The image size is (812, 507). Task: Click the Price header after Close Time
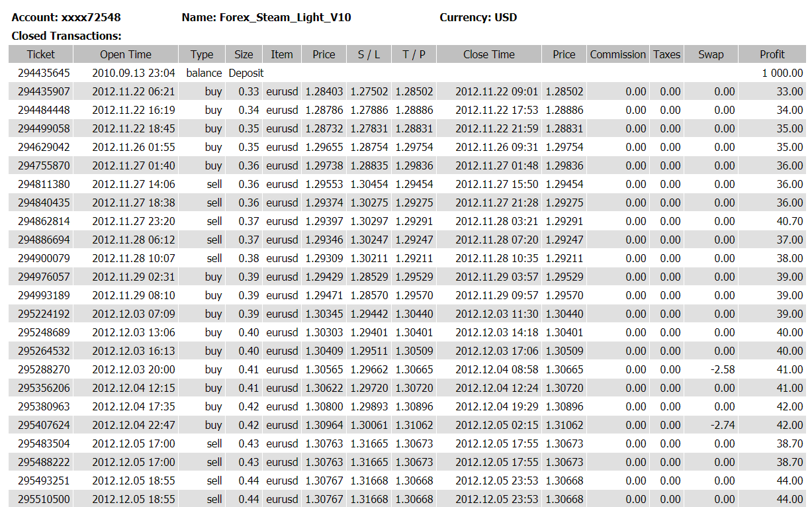coord(564,54)
